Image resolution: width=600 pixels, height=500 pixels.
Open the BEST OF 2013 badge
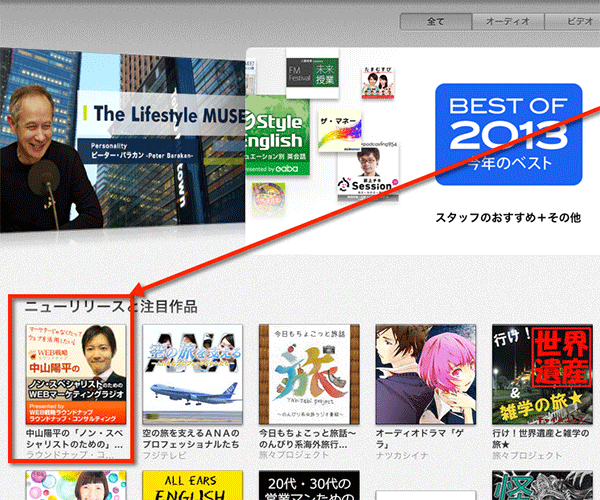coord(509,134)
